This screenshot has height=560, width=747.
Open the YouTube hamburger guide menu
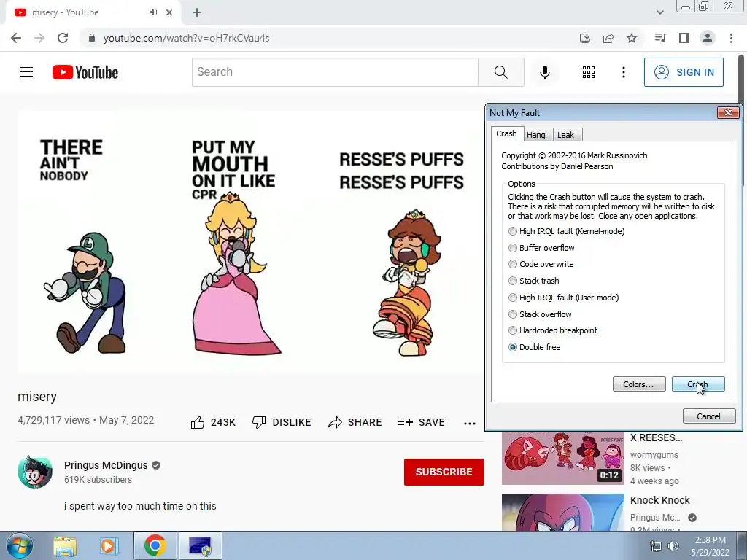tap(26, 72)
